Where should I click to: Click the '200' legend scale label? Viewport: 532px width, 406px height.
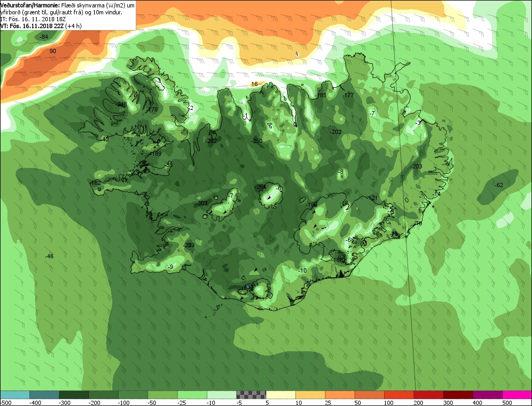pos(418,403)
